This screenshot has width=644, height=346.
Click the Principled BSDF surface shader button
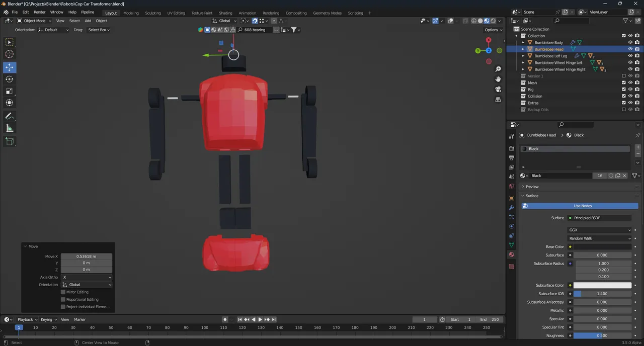click(x=599, y=218)
